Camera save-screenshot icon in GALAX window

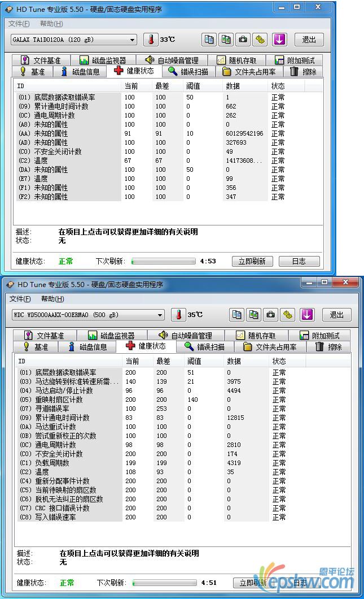243,40
